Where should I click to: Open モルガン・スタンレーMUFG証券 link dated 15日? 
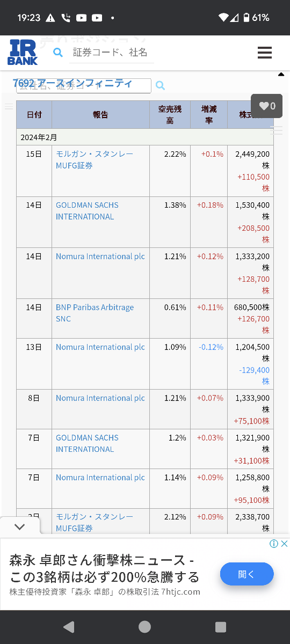coord(95,159)
